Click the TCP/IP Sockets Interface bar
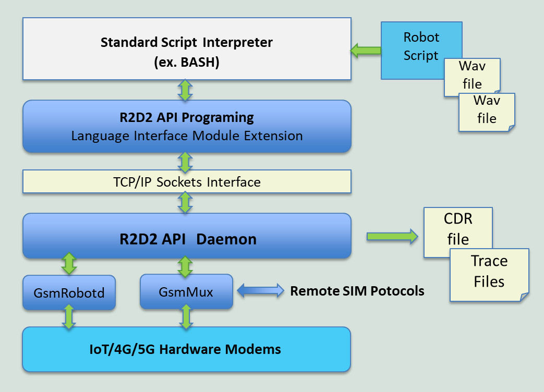The width and height of the screenshot is (544, 392). pos(187,181)
